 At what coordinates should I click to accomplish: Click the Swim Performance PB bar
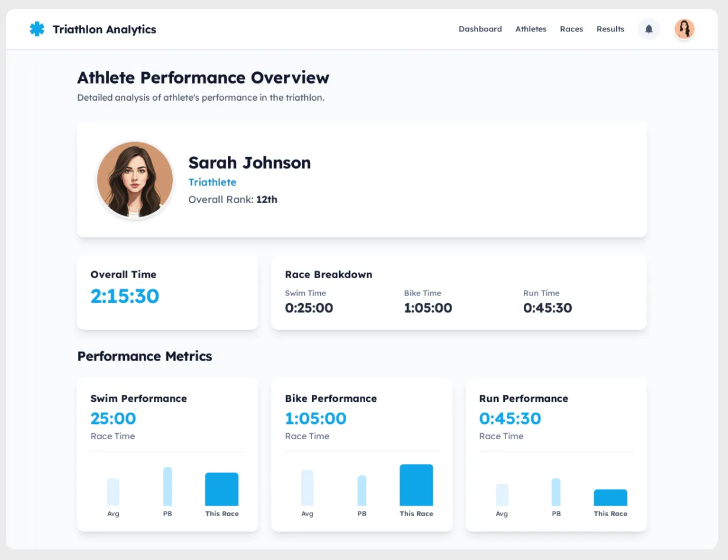(x=167, y=487)
